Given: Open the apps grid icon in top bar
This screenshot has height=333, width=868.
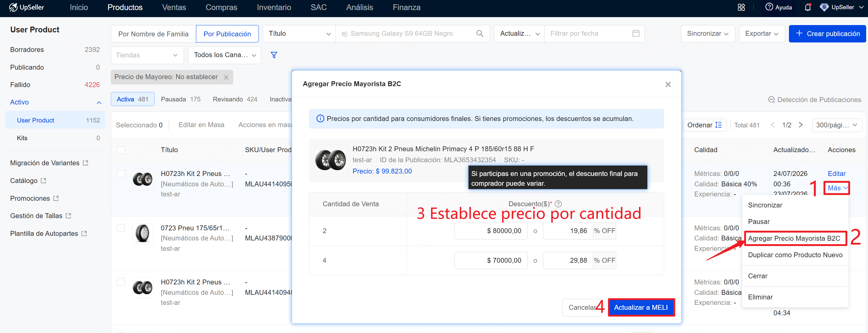Looking at the screenshot, I should [741, 7].
